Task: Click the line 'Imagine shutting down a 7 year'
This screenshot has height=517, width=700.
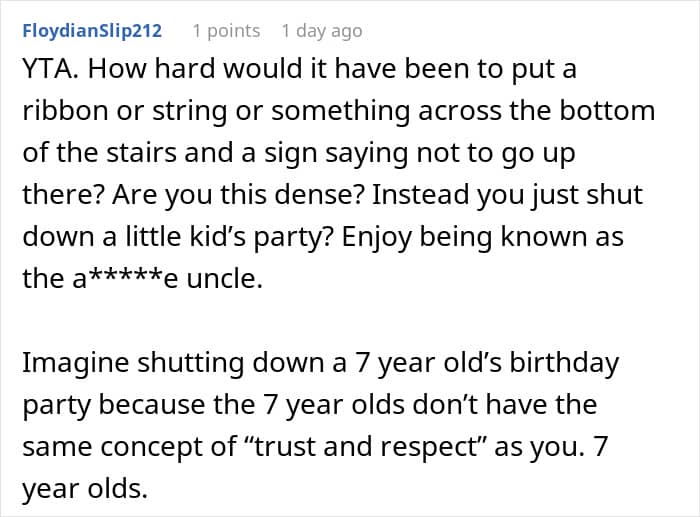Action: 321,363
